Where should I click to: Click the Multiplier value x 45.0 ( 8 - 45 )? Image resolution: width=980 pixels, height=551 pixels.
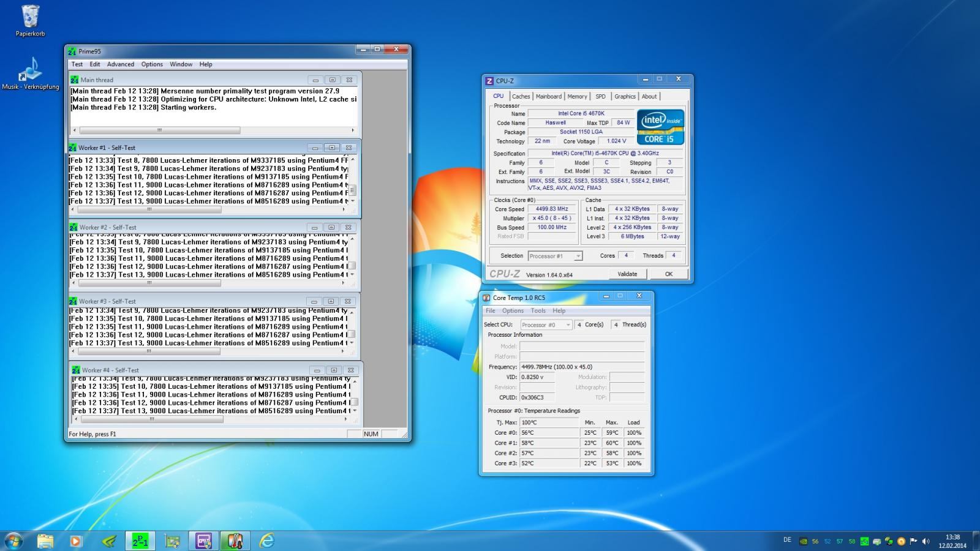coord(552,218)
